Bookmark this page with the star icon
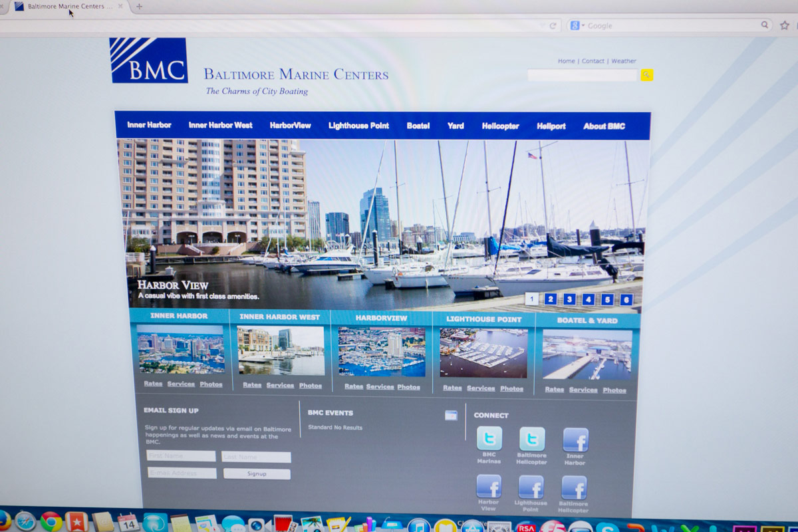This screenshot has height=532, width=798. coord(785,25)
